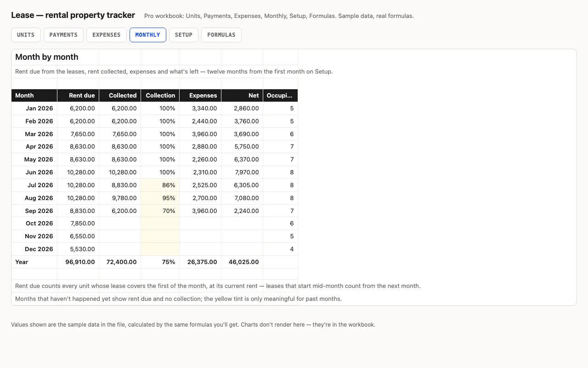Click the yearly collected total 72,400.00
Image resolution: width=588 pixels, height=368 pixels.
120,262
